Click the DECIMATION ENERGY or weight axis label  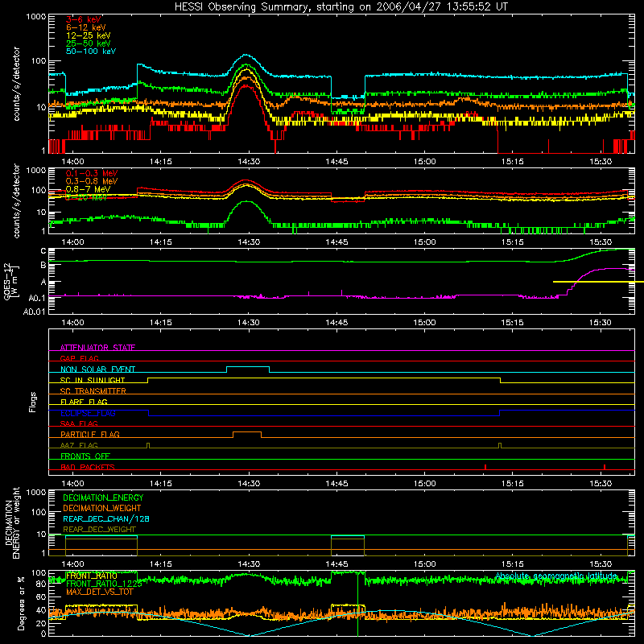coord(12,523)
